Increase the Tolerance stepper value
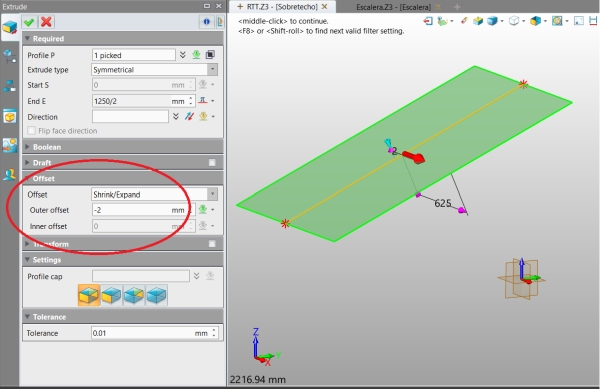Image resolution: width=600 pixels, height=389 pixels. 214,330
